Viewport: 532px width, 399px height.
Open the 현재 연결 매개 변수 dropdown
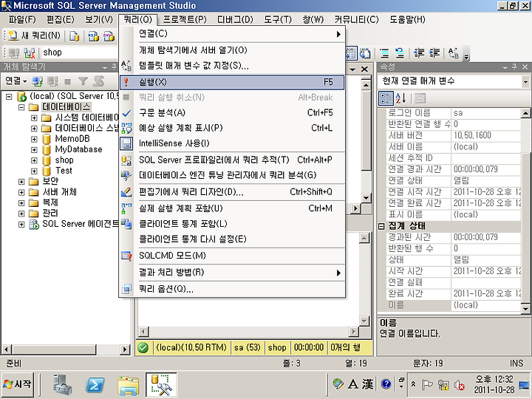click(525, 81)
